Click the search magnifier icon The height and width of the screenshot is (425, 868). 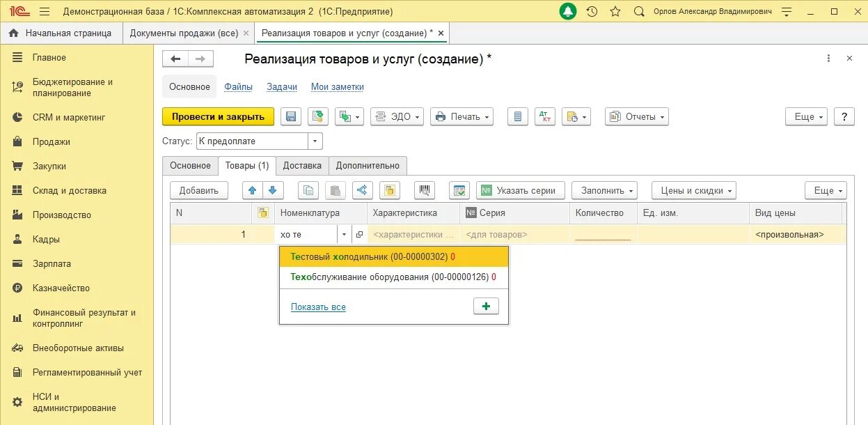639,11
